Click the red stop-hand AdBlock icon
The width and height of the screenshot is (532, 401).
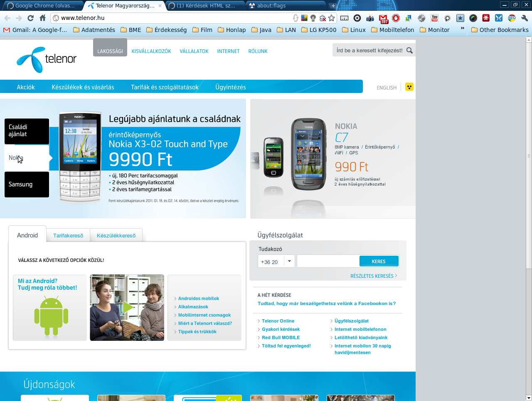coord(396,18)
